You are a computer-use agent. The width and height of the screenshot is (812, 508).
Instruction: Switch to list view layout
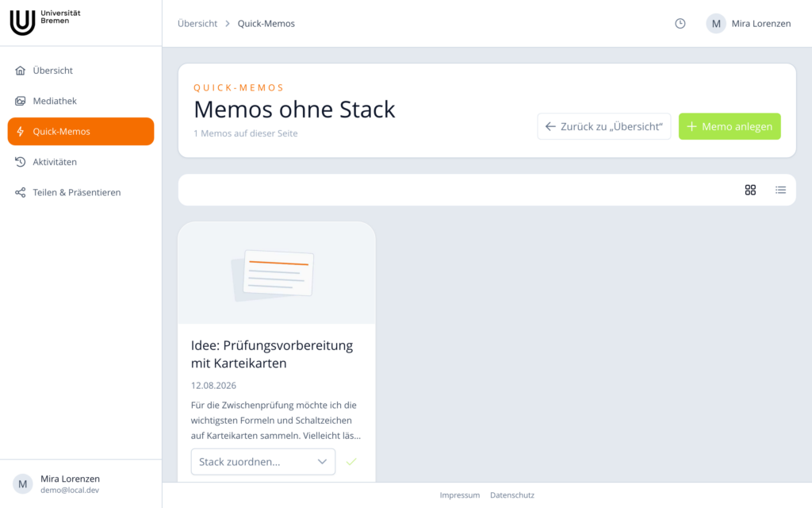pyautogui.click(x=780, y=190)
